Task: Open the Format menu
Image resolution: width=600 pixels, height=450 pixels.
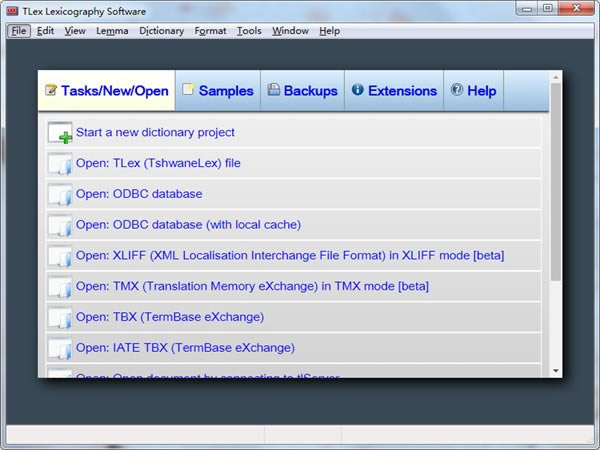Action: point(210,31)
